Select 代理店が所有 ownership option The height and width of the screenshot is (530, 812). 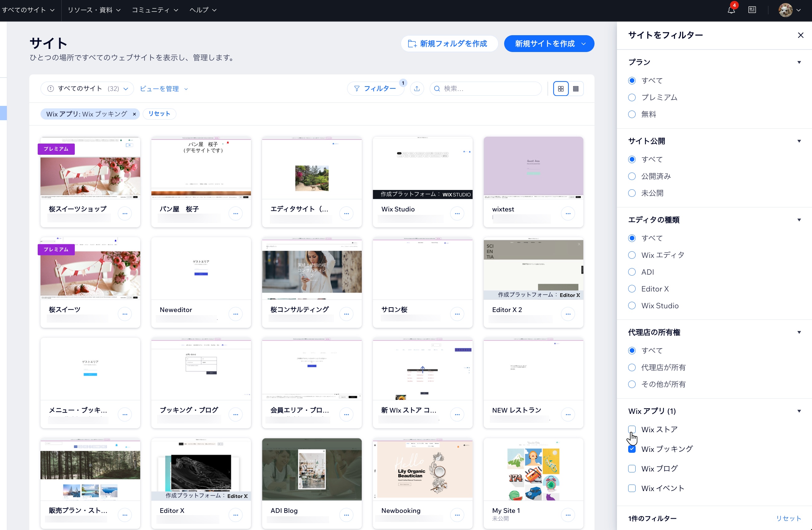(632, 367)
